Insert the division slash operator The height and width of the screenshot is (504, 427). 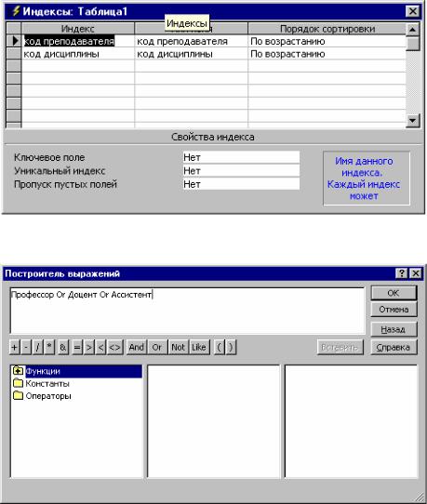37,347
